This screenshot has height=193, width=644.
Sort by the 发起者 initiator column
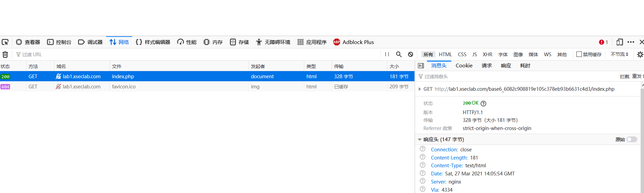pyautogui.click(x=276, y=66)
